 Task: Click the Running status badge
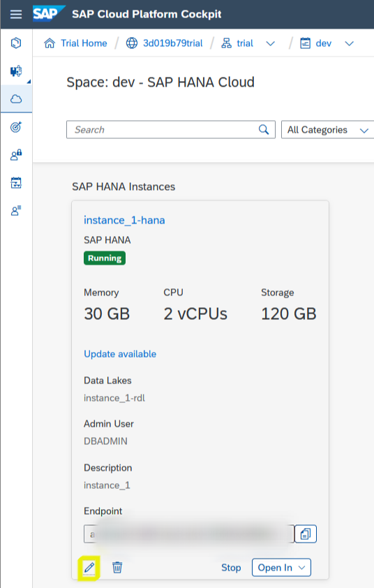[x=105, y=258]
